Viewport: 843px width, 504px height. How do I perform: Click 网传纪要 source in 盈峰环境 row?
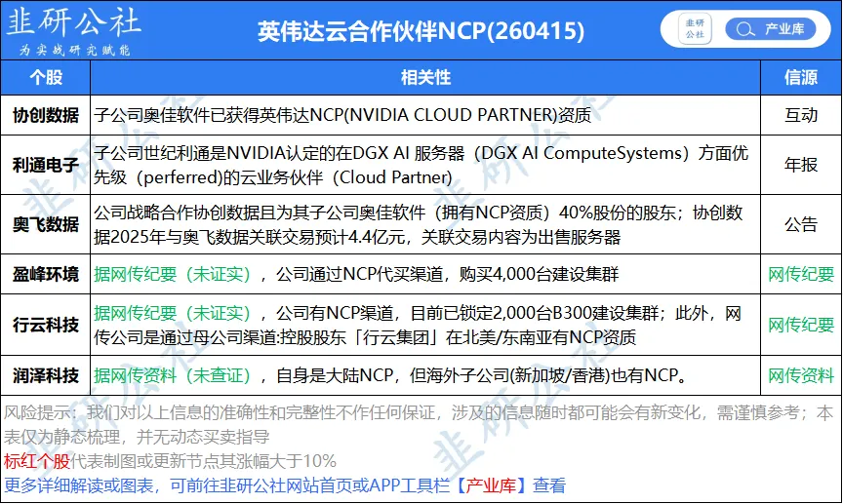point(800,274)
